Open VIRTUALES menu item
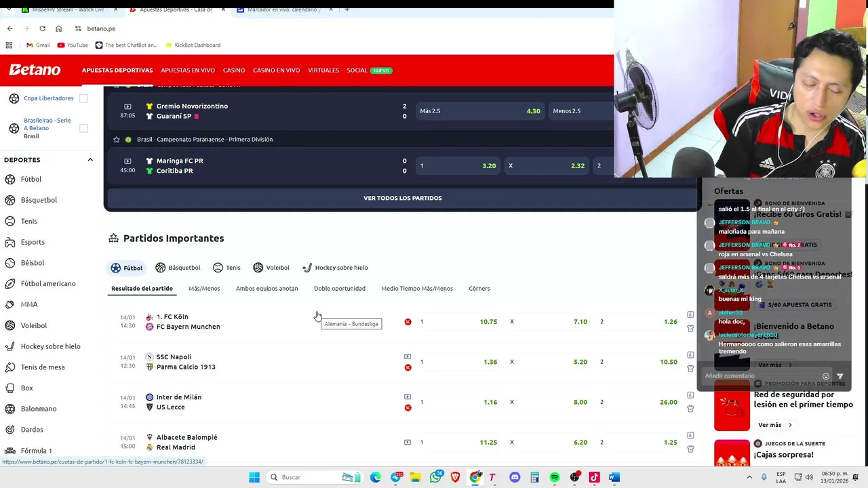Viewport: 868px width, 488px height. coord(323,70)
